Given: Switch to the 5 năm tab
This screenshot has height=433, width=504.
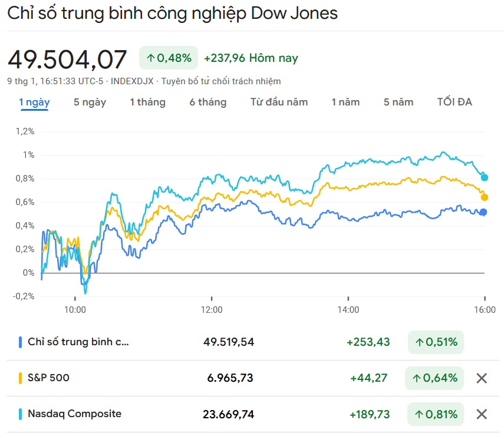Looking at the screenshot, I should point(398,103).
